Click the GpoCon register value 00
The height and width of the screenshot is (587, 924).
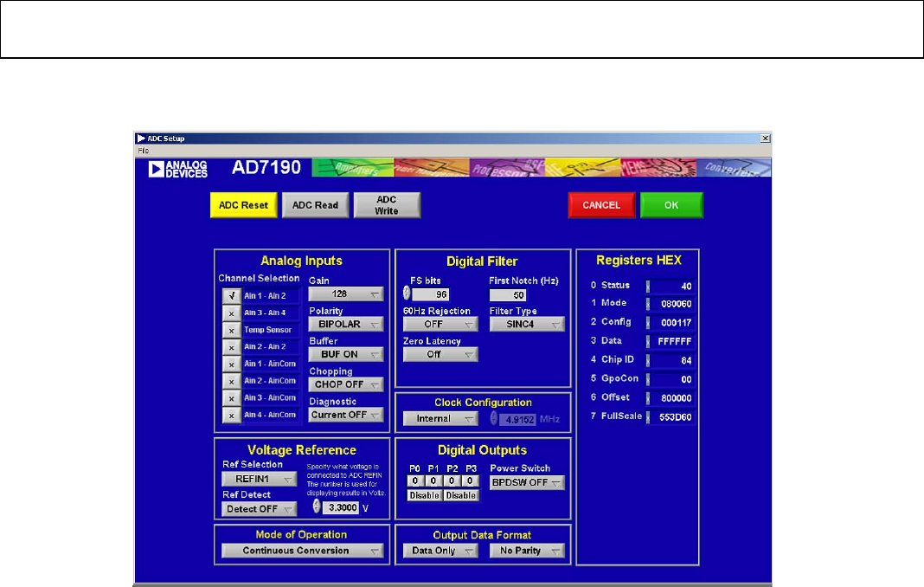672,379
